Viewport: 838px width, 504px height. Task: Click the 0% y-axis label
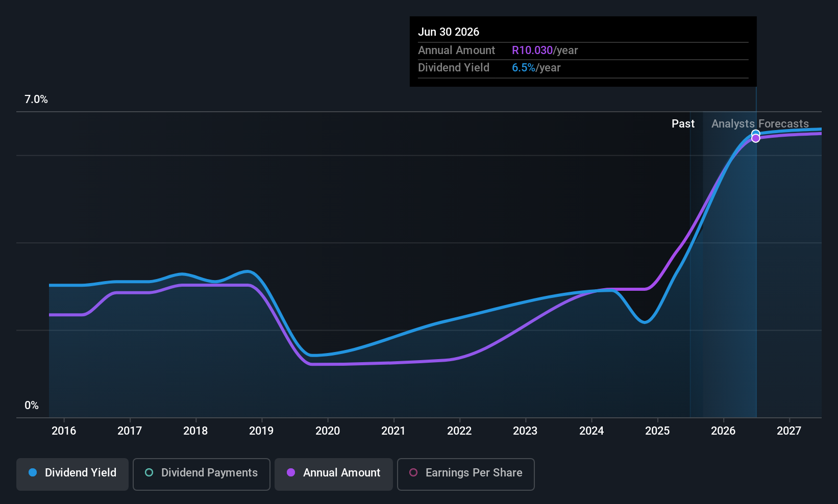(x=32, y=406)
